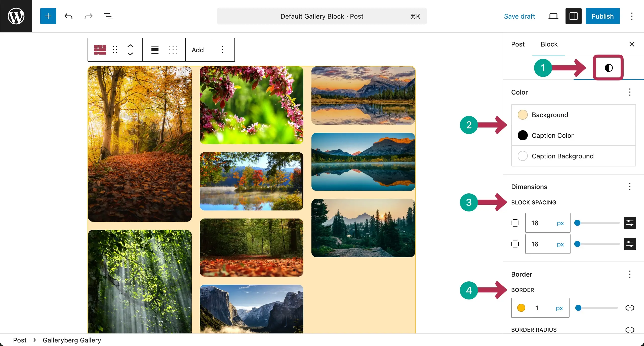The width and height of the screenshot is (644, 346).
Task: Toggle the settings sidebar panel button
Action: 573,16
